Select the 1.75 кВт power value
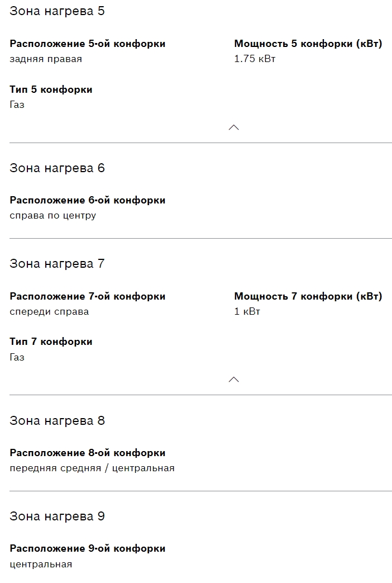The width and height of the screenshot is (392, 583). pos(255,59)
